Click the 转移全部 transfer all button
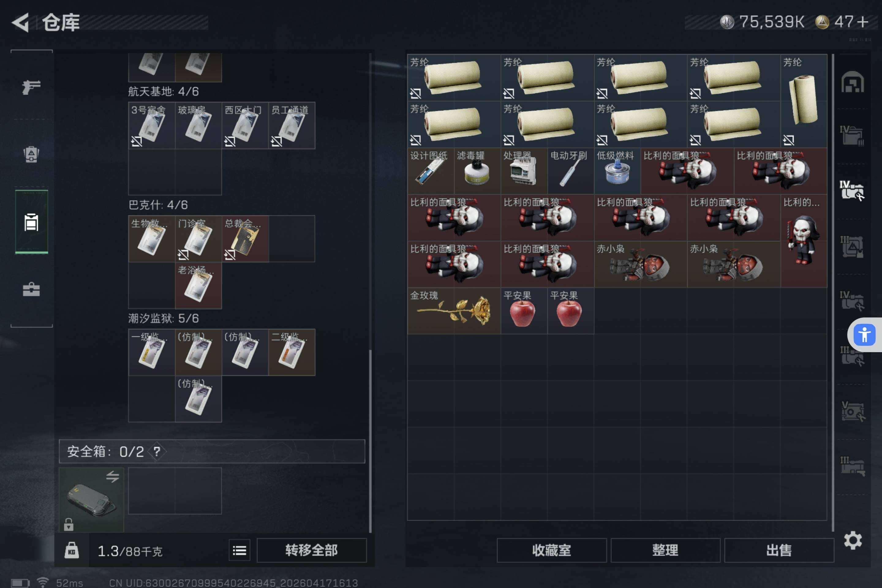 pos(312,550)
